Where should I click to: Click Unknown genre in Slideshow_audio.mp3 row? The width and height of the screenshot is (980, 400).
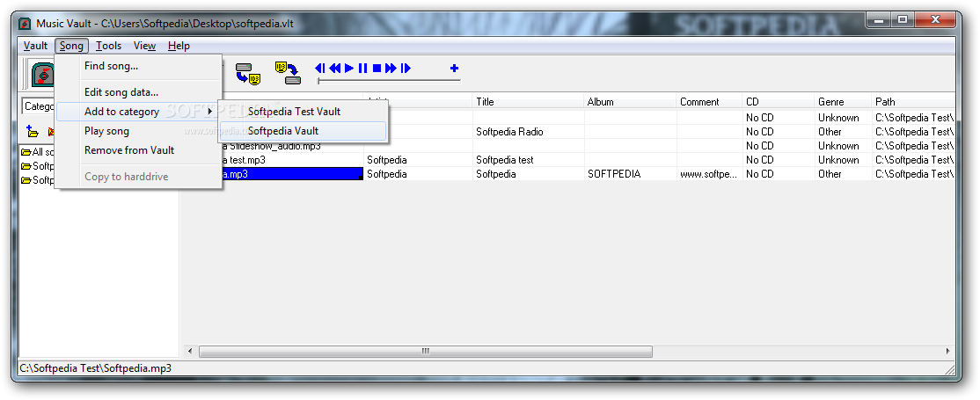pos(843,146)
